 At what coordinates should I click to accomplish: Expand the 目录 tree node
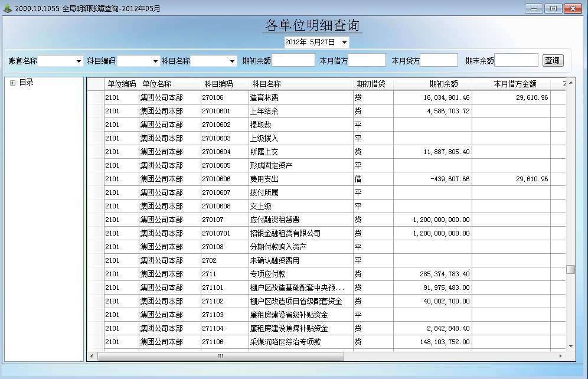[x=12, y=83]
